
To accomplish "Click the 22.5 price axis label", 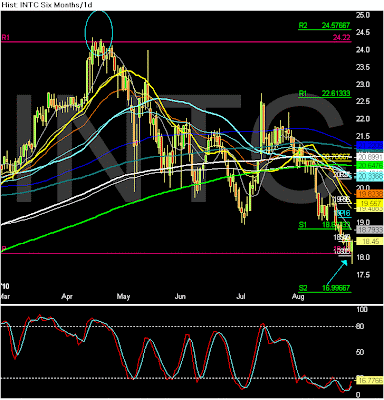I will [363, 102].
